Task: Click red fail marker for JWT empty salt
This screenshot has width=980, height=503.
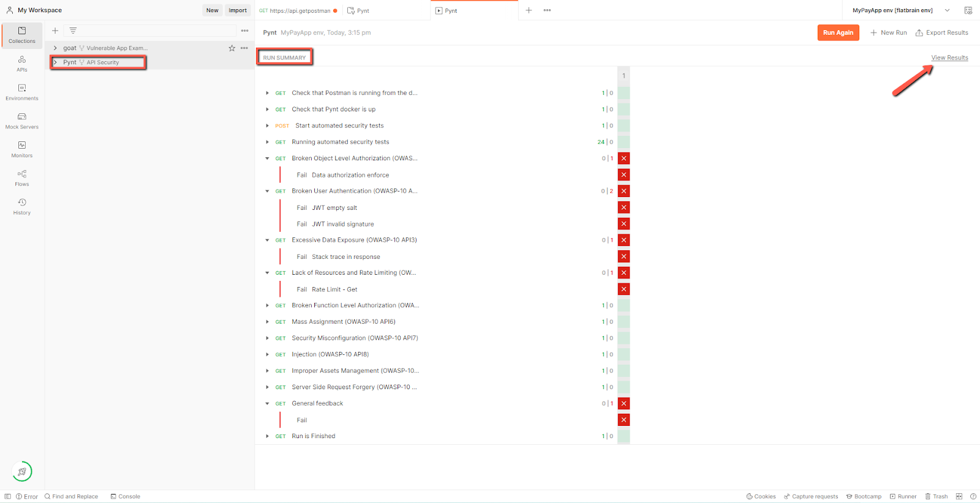Action: click(624, 207)
